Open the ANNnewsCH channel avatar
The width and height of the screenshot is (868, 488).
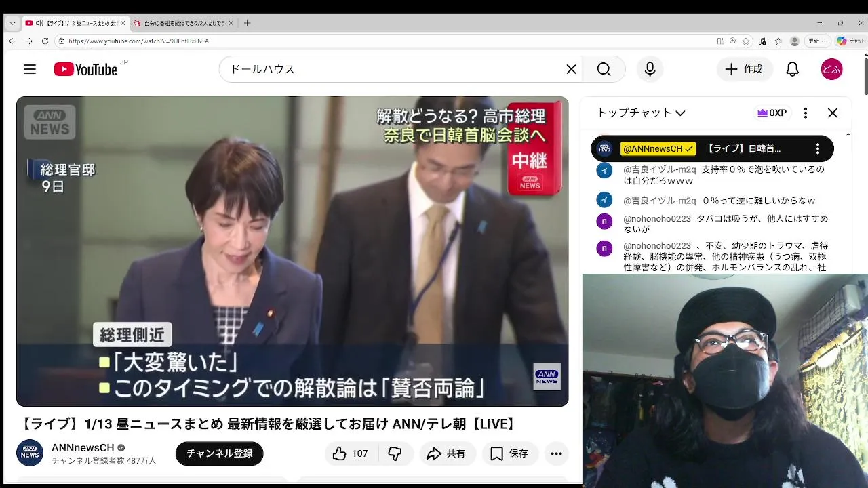point(30,453)
